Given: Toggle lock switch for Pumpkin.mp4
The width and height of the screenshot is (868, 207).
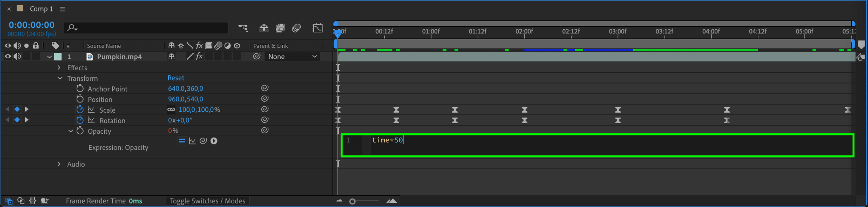Looking at the screenshot, I should [x=36, y=56].
